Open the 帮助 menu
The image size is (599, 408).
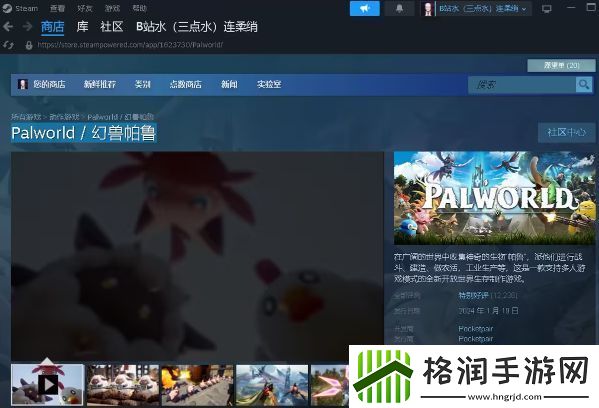click(139, 8)
